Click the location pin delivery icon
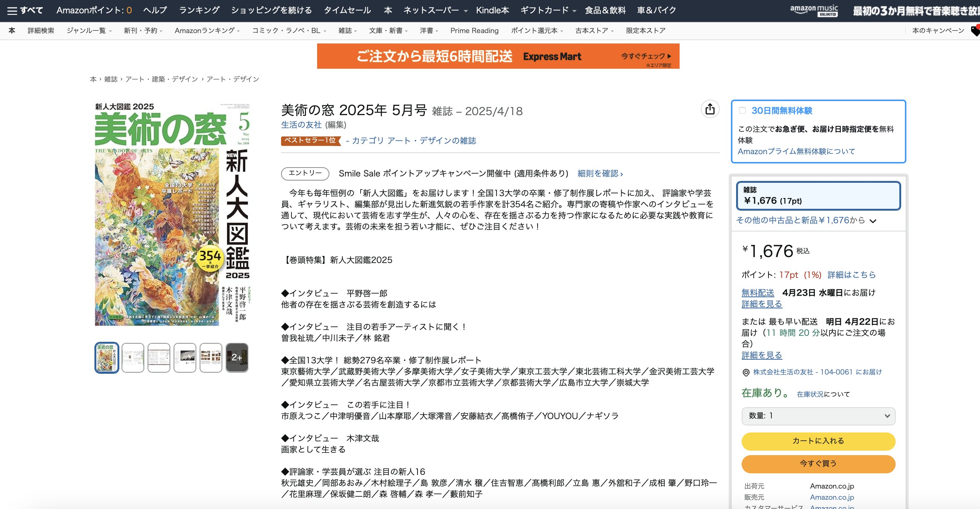This screenshot has width=980, height=509. coord(746,373)
